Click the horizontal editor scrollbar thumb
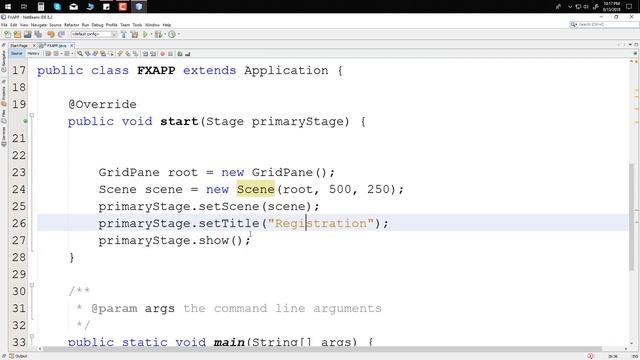 (322, 349)
